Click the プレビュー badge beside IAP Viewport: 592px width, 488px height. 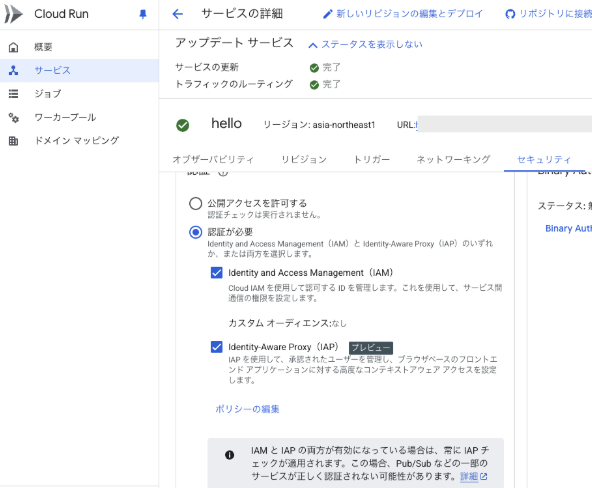(x=371, y=348)
